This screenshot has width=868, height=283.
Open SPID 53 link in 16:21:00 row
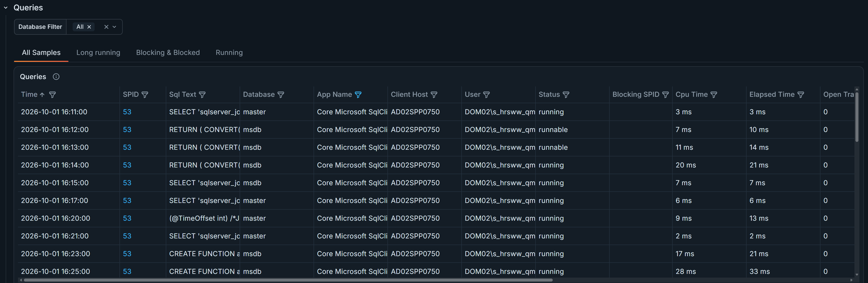pyautogui.click(x=127, y=236)
